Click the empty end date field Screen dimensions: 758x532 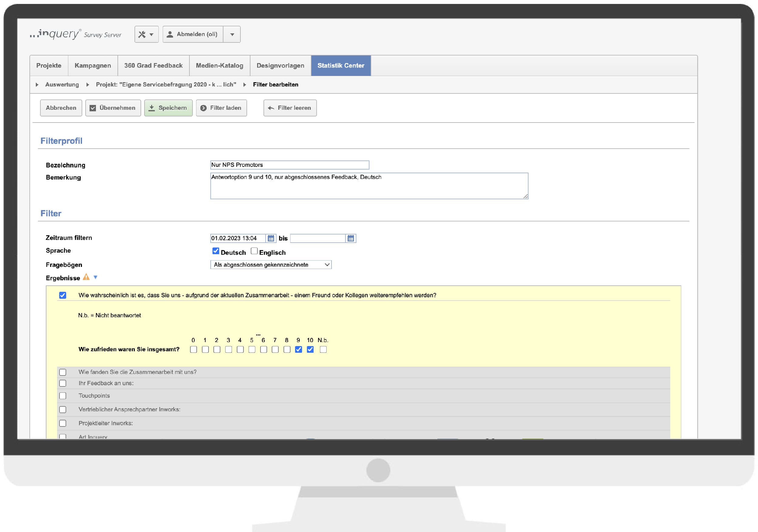(318, 238)
